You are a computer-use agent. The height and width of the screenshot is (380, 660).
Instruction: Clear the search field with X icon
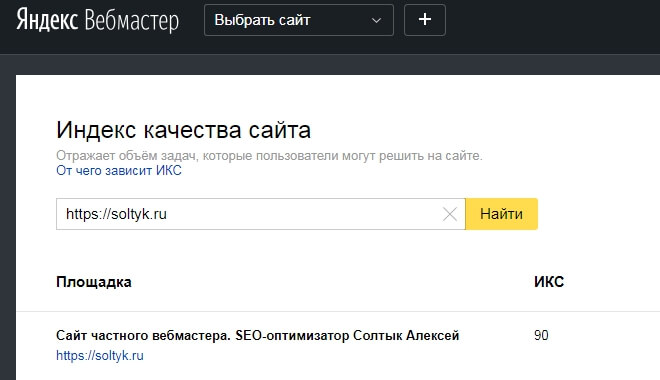point(450,214)
